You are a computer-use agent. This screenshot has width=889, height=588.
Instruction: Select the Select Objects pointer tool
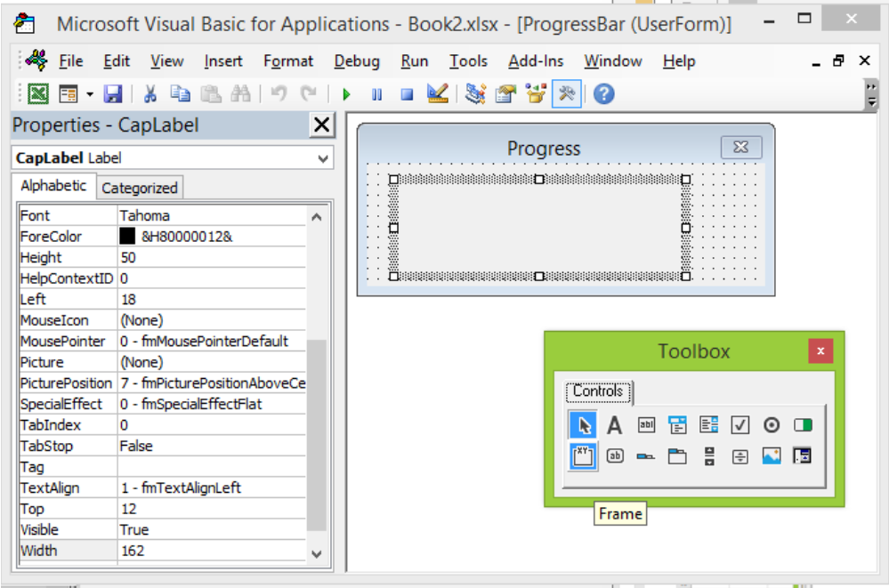click(x=583, y=424)
